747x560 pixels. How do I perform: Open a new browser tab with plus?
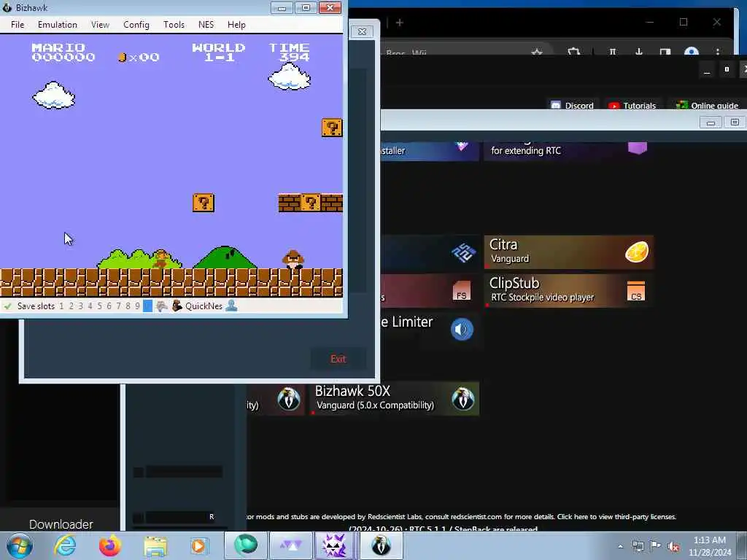point(400,23)
